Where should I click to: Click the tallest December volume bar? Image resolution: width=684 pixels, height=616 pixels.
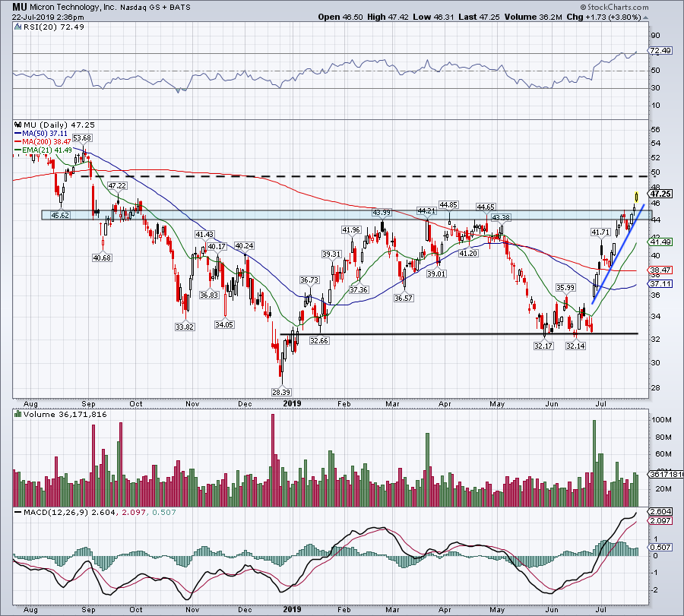tap(273, 460)
